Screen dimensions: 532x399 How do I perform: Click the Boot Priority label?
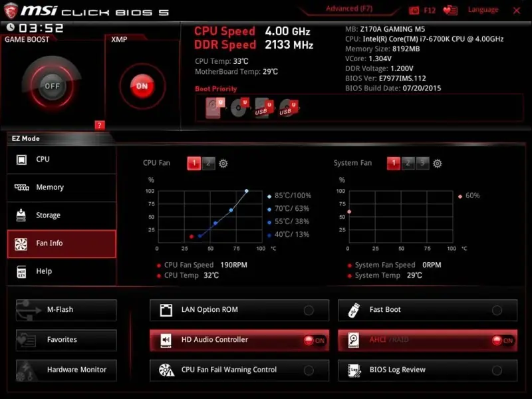point(215,89)
